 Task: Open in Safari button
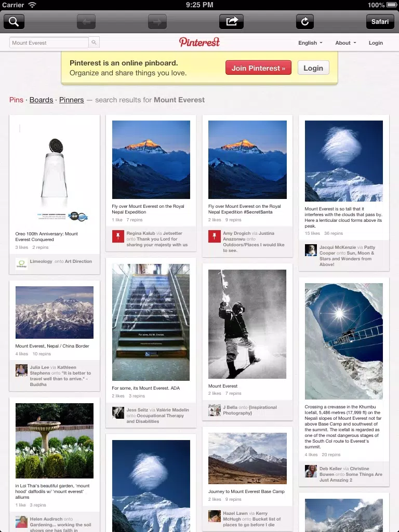pyautogui.click(x=380, y=22)
